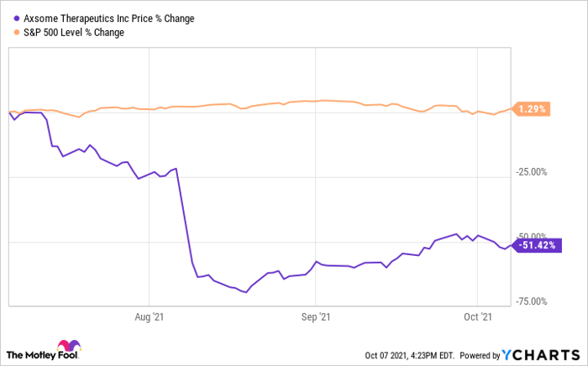Click the Sep '21 axis label
588x366 pixels.
(x=315, y=318)
